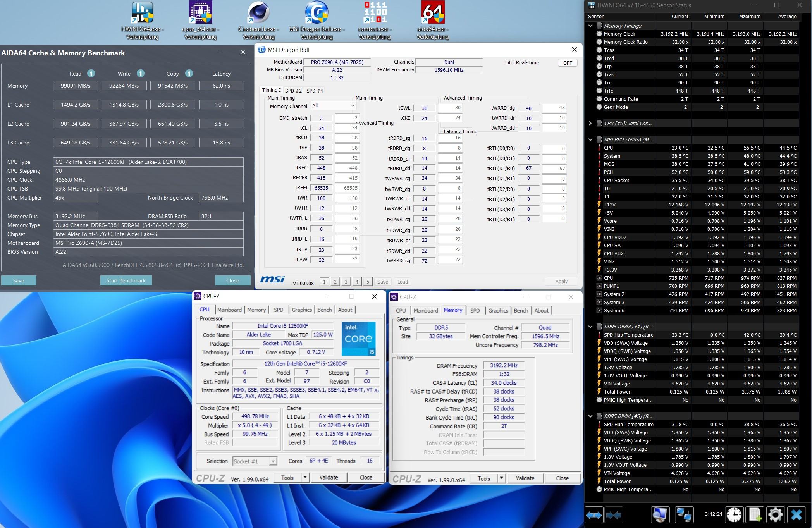Expand the CPU [#0]: Intel Core group
The height and width of the screenshot is (528, 812).
click(590, 123)
